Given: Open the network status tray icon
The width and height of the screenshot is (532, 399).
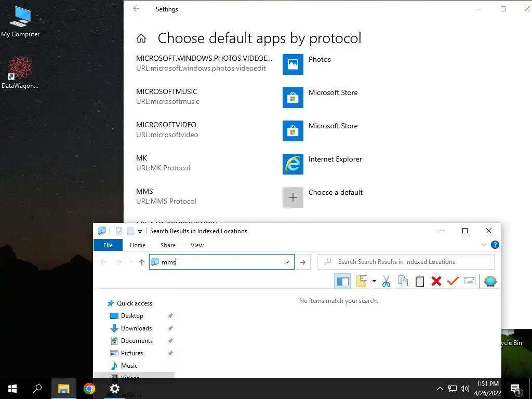Looking at the screenshot, I should [x=453, y=389].
